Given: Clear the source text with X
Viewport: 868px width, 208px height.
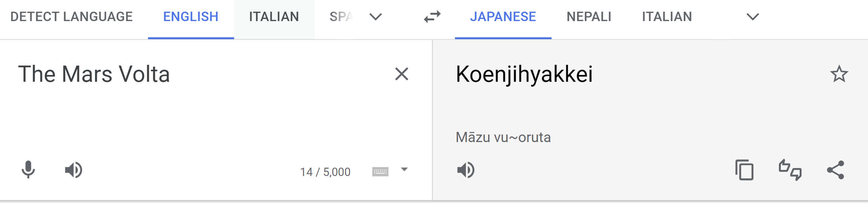Looking at the screenshot, I should (402, 74).
